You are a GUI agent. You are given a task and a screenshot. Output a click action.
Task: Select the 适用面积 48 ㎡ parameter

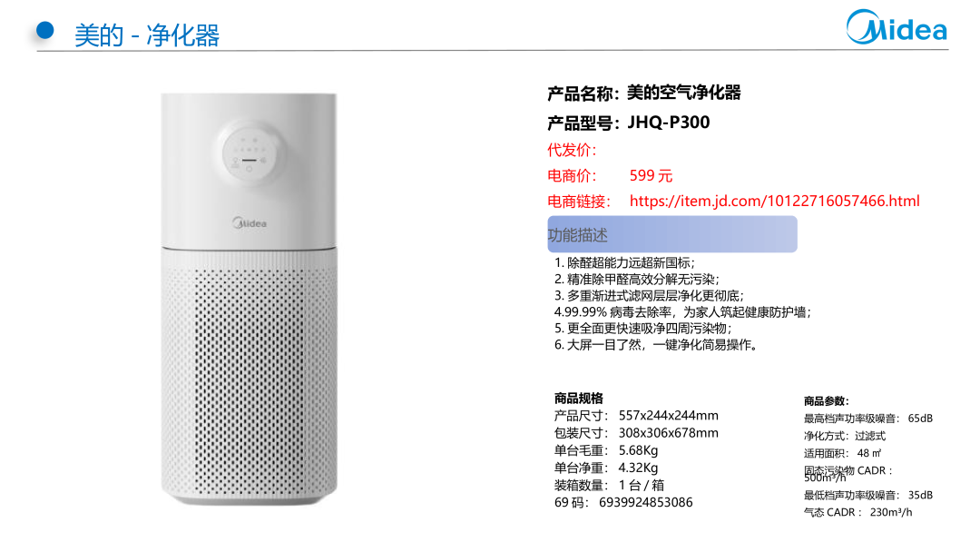(x=842, y=453)
